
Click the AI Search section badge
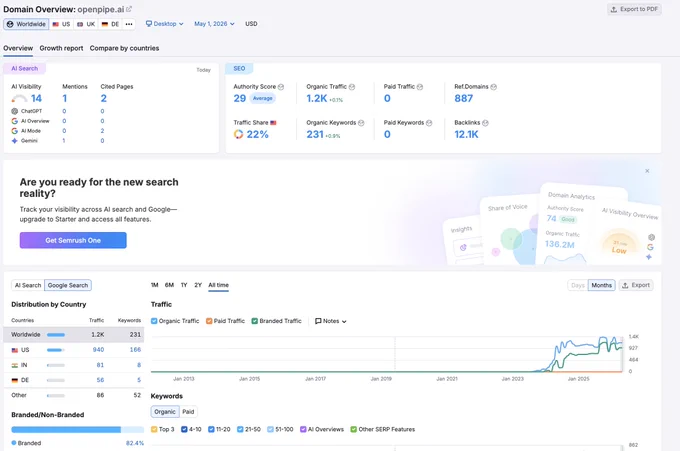(x=24, y=69)
